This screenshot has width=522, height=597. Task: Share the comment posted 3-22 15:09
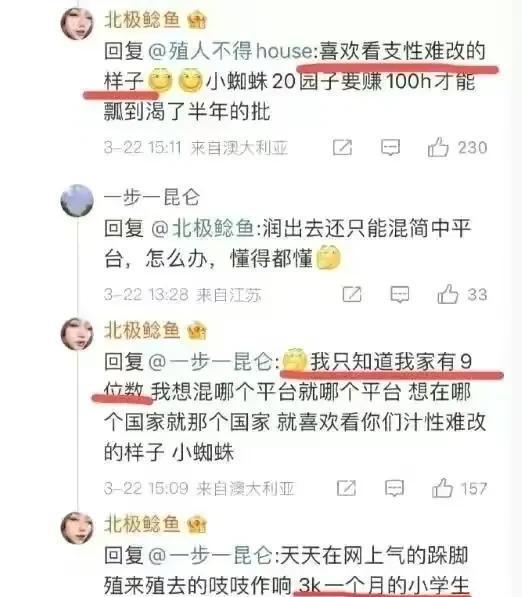pos(346,488)
